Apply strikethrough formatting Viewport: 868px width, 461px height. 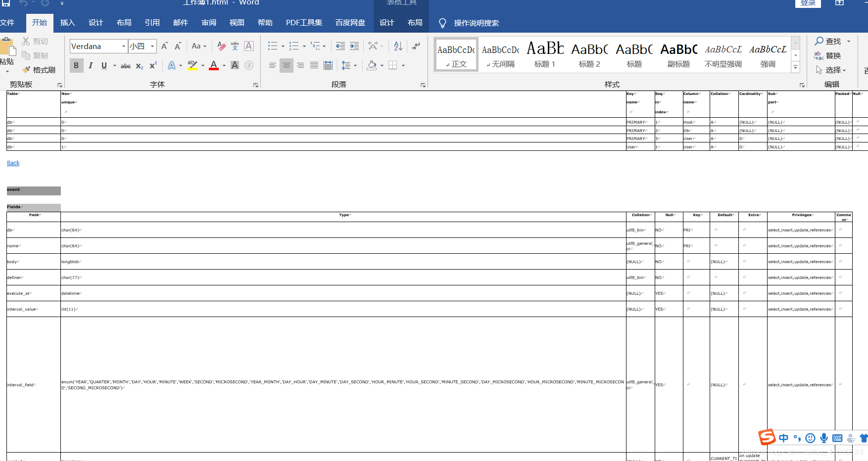pos(126,65)
